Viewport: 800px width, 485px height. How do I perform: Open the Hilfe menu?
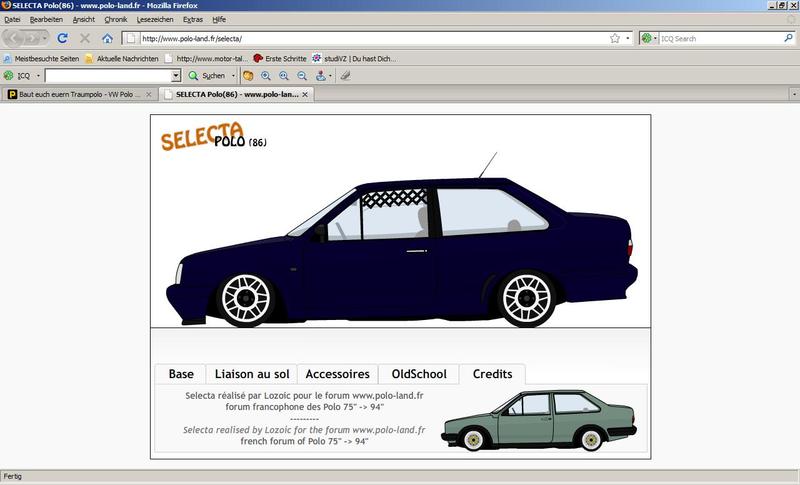[219, 19]
